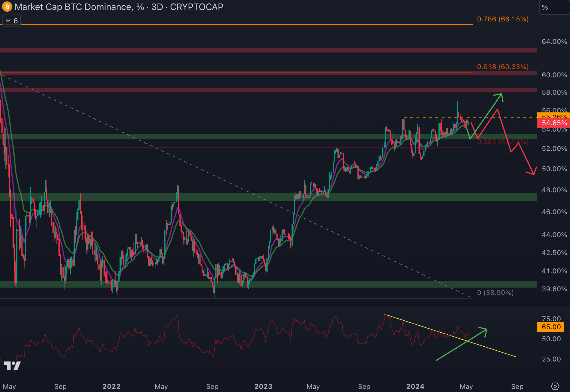The width and height of the screenshot is (570, 392).
Task: Click the orange Bitcoin symbol icon
Action: pyautogui.click(x=7, y=7)
